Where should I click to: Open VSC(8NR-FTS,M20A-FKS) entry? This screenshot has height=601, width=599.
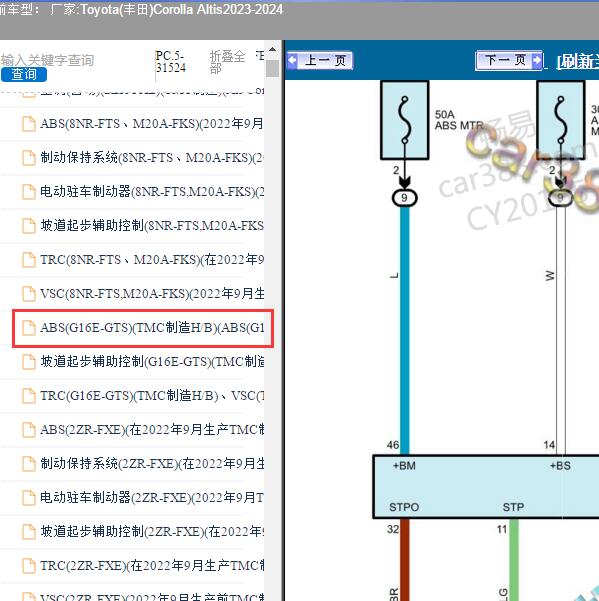[152, 294]
